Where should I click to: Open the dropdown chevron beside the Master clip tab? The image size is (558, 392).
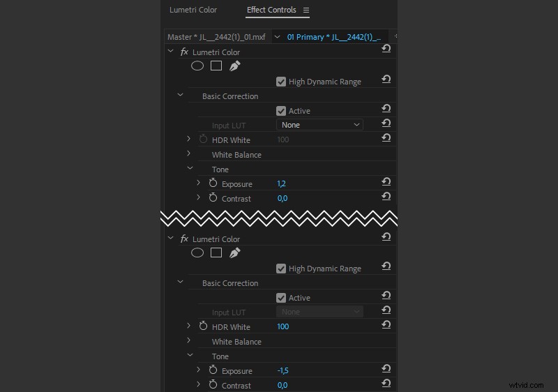277,37
